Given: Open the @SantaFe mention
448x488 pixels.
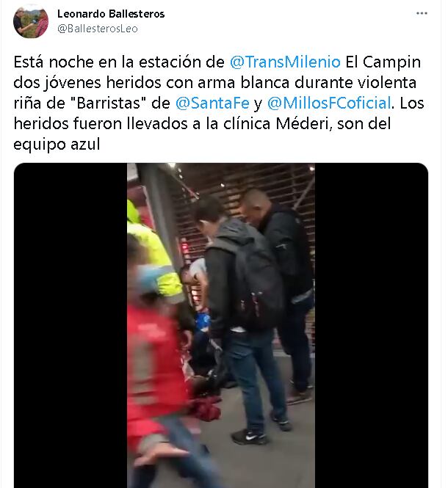Looking at the screenshot, I should [x=212, y=103].
